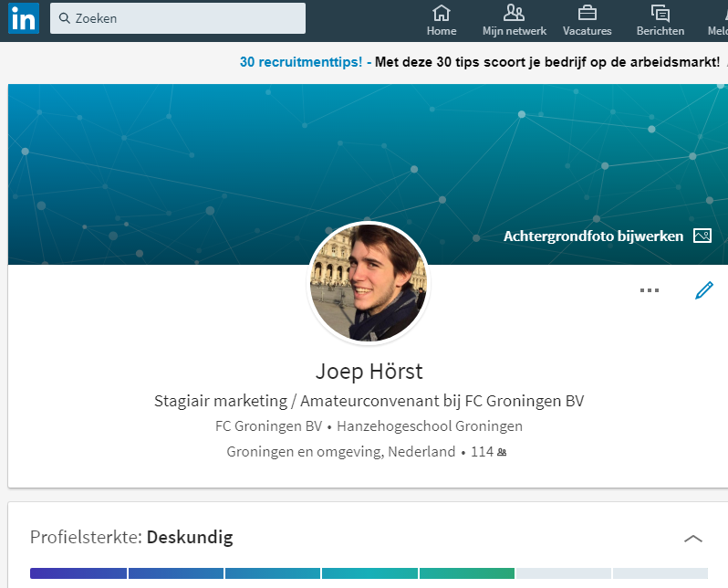The width and height of the screenshot is (728, 588).
Task: Click the connections icon next to 114
Action: (502, 452)
